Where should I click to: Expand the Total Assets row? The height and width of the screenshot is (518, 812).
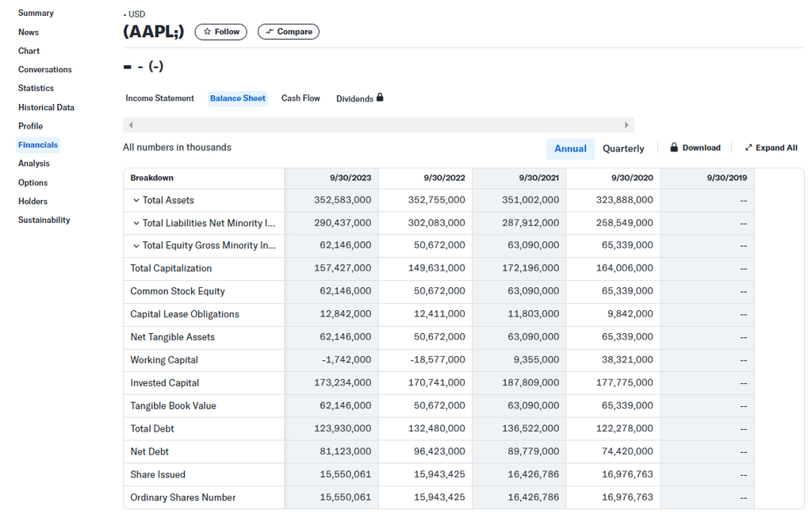[x=136, y=201]
